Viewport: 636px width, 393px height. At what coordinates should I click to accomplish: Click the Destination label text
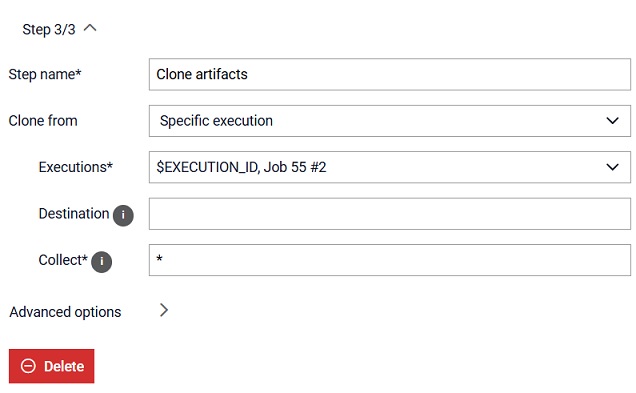point(74,214)
